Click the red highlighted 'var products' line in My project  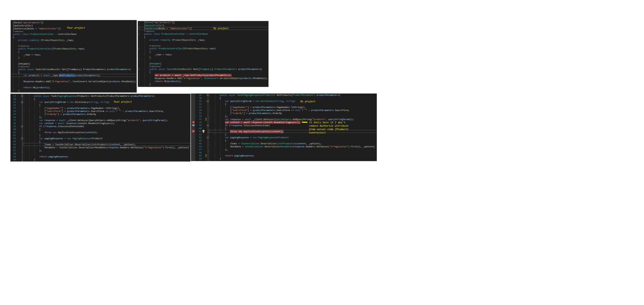click(193, 75)
